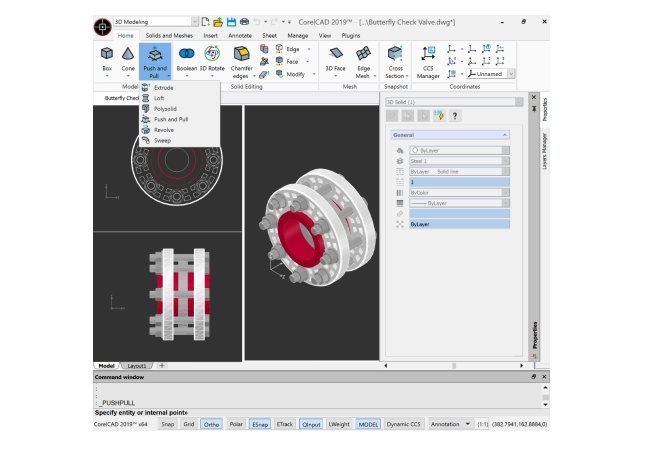Viewport: 650px width, 450px height.
Task: Click the quick select lightning icon in Properties
Action: coord(439,116)
